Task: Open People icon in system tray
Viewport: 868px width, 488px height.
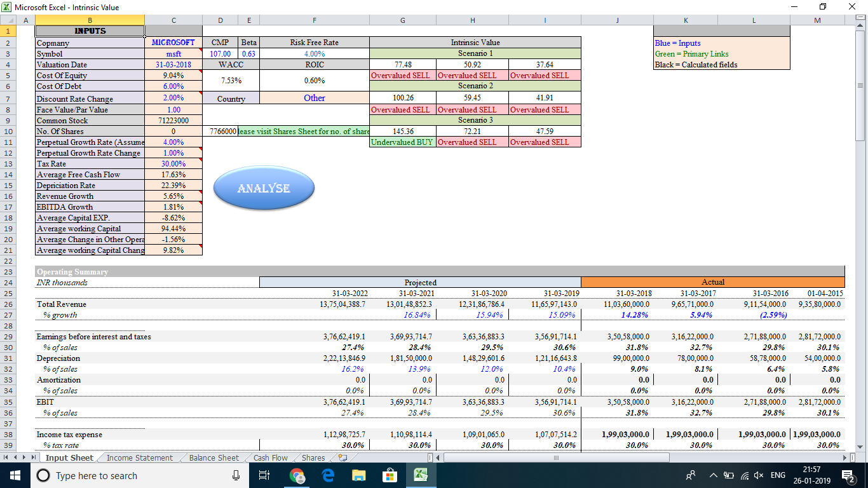Action: pos(690,475)
